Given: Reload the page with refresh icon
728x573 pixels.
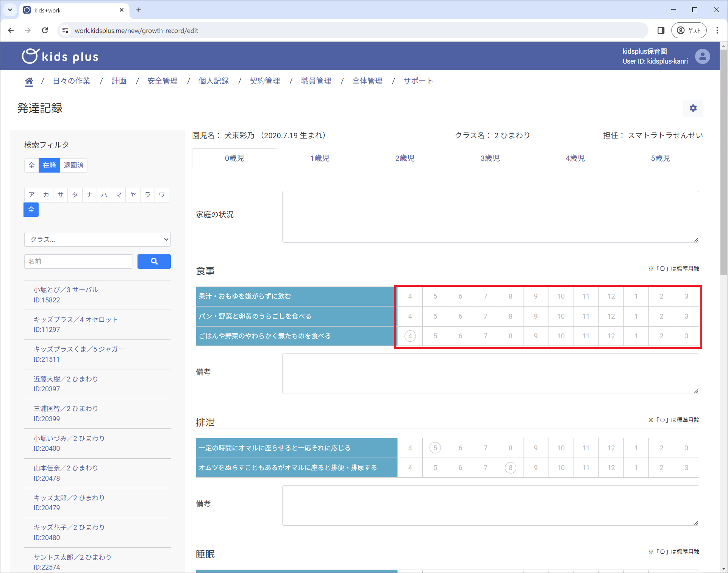Looking at the screenshot, I should click(x=45, y=30).
